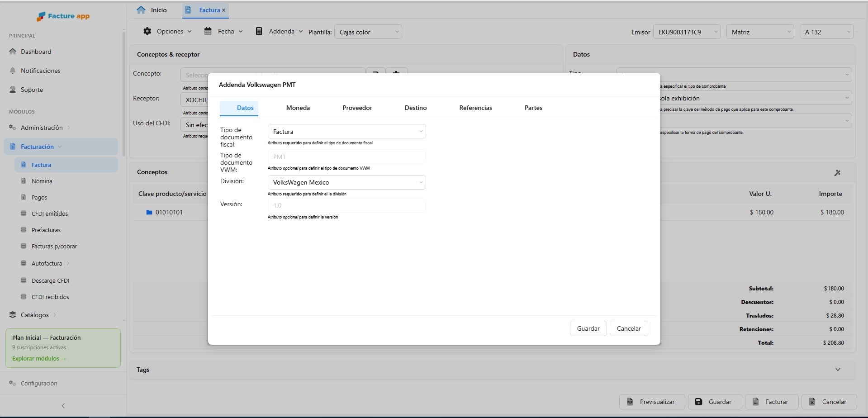Screen dimensions: 868x418
Task: Click the 01010101 product key cell
Action: point(169,212)
